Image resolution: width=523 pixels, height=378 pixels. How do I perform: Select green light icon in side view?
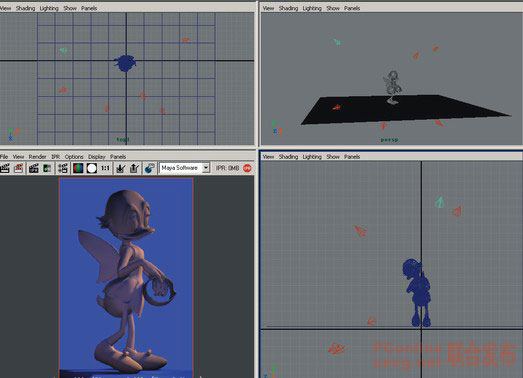[440, 202]
